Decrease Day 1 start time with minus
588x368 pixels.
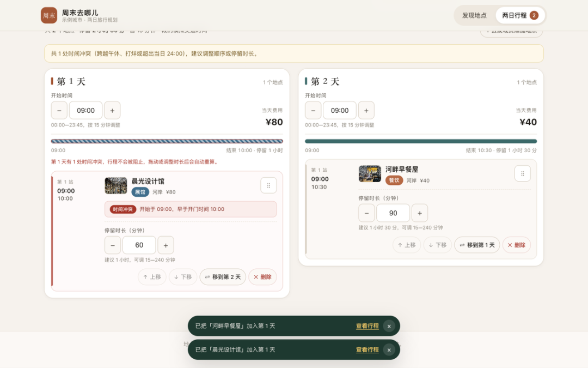(x=59, y=110)
